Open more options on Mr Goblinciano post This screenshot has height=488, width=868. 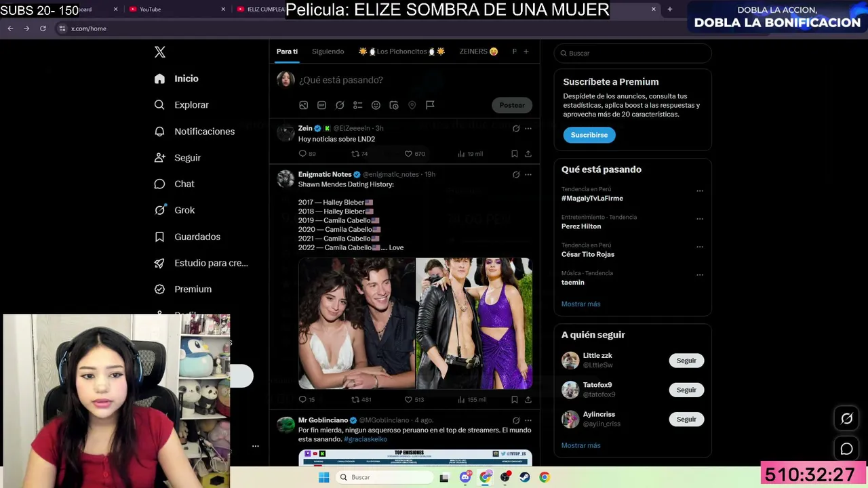click(528, 420)
